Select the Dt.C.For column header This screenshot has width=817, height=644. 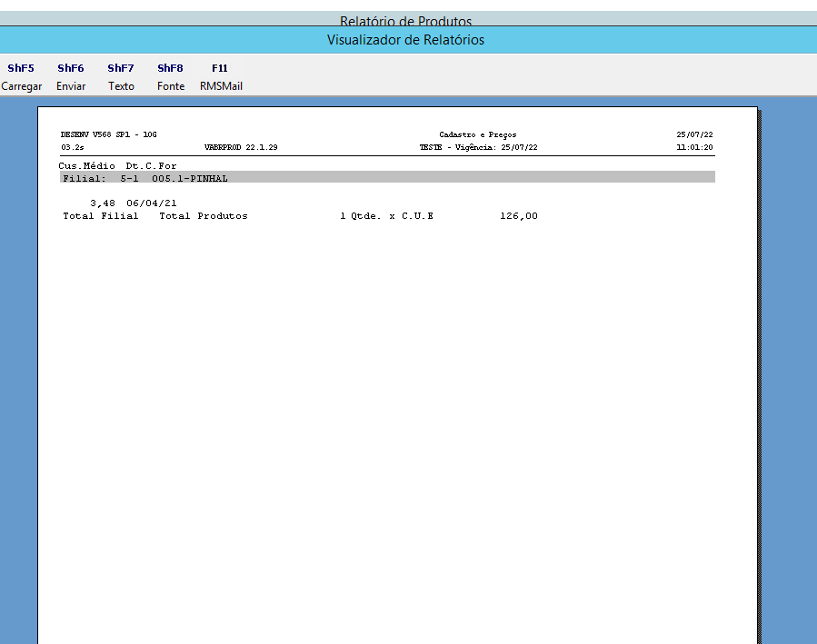point(151,165)
